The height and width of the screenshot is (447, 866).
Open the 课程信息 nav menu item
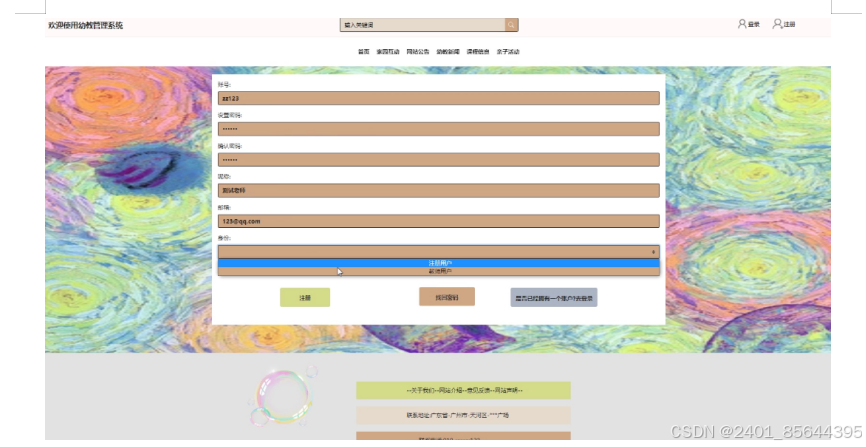point(478,51)
